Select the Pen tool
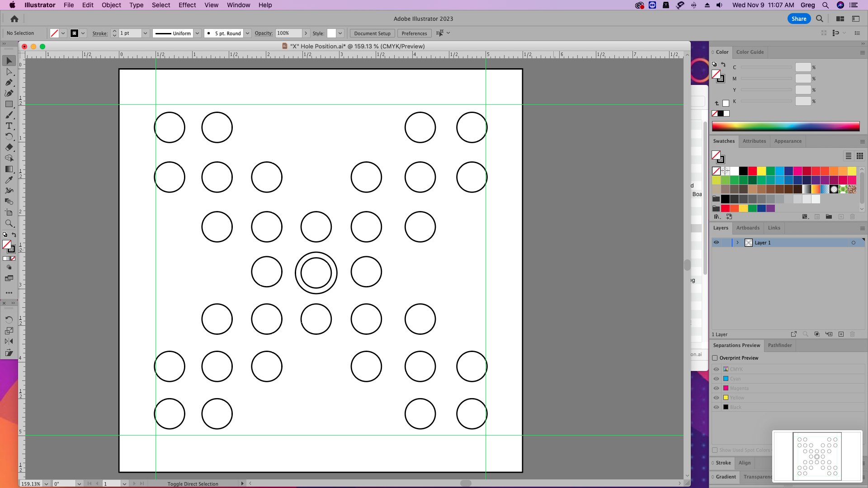This screenshot has width=868, height=488. click(x=9, y=83)
